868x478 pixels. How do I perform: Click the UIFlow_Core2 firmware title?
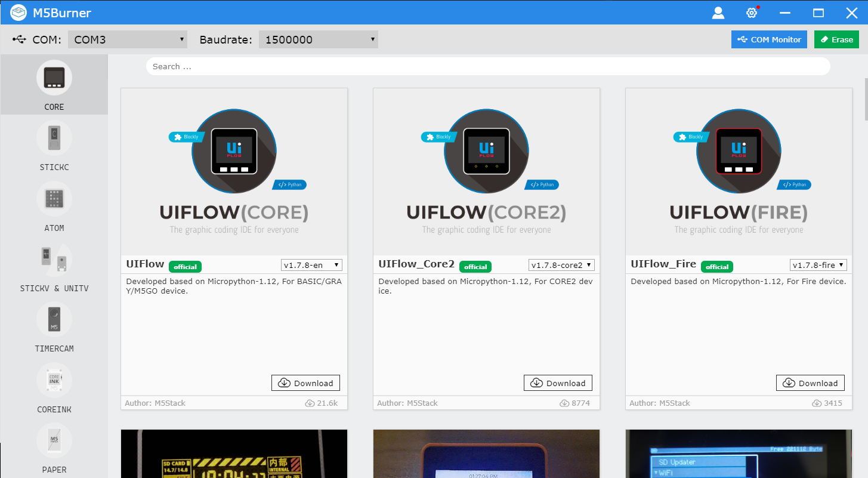click(416, 264)
